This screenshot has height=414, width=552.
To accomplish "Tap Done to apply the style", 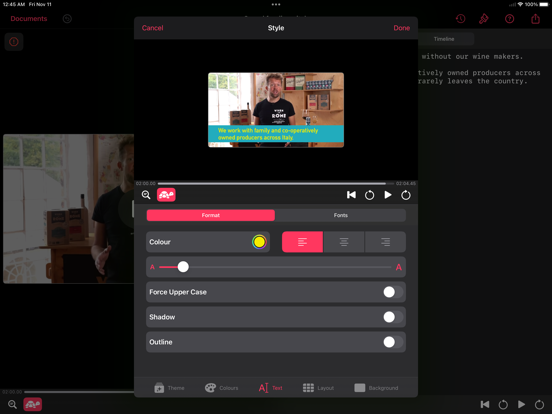I will tap(401, 28).
